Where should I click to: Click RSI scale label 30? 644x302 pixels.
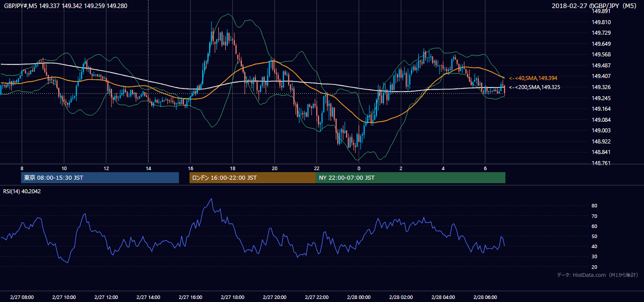(594, 256)
